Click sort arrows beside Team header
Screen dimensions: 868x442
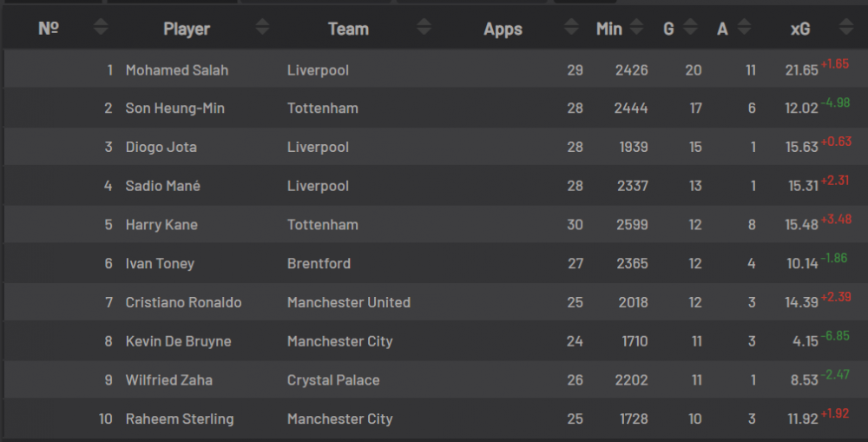pyautogui.click(x=424, y=29)
